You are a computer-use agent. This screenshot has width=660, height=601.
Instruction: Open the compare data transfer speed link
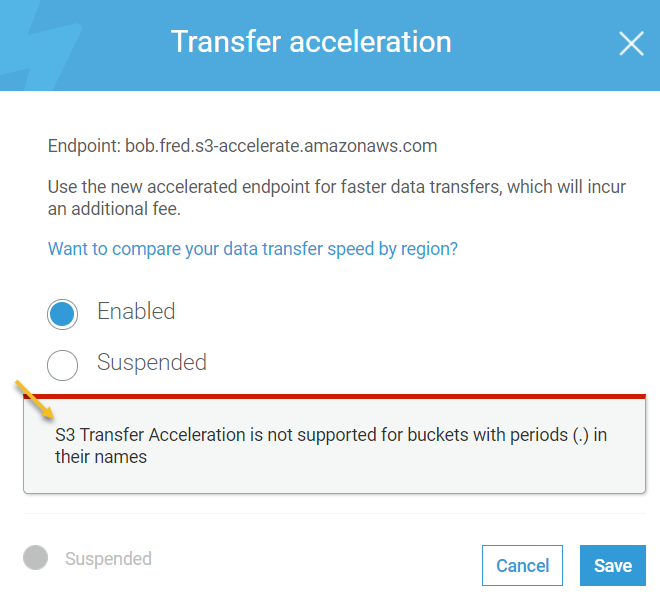coord(253,249)
